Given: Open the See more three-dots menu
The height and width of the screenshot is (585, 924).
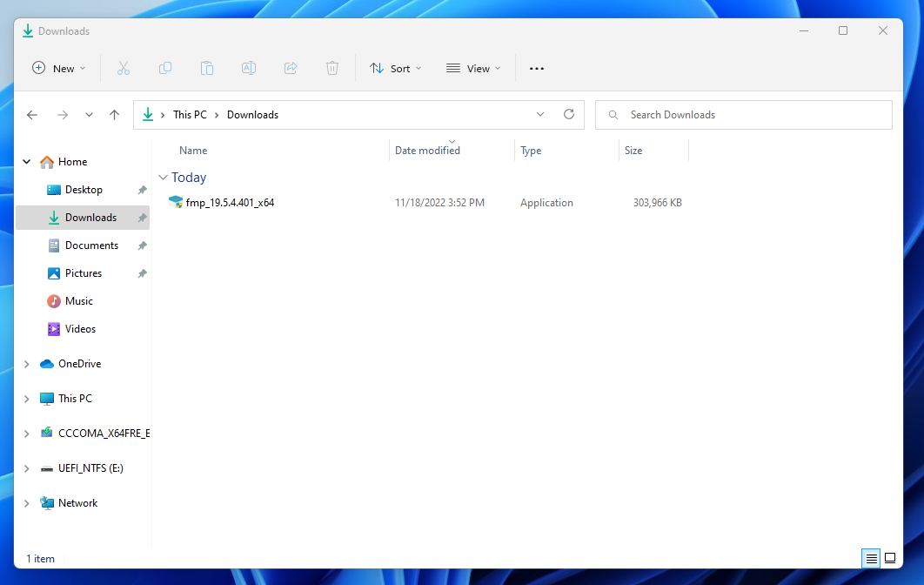Looking at the screenshot, I should point(536,69).
